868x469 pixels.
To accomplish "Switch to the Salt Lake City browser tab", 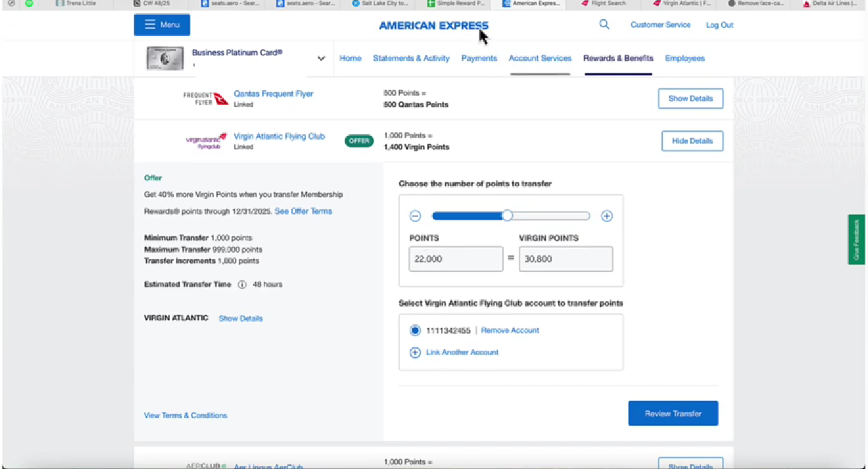I will (x=380, y=4).
